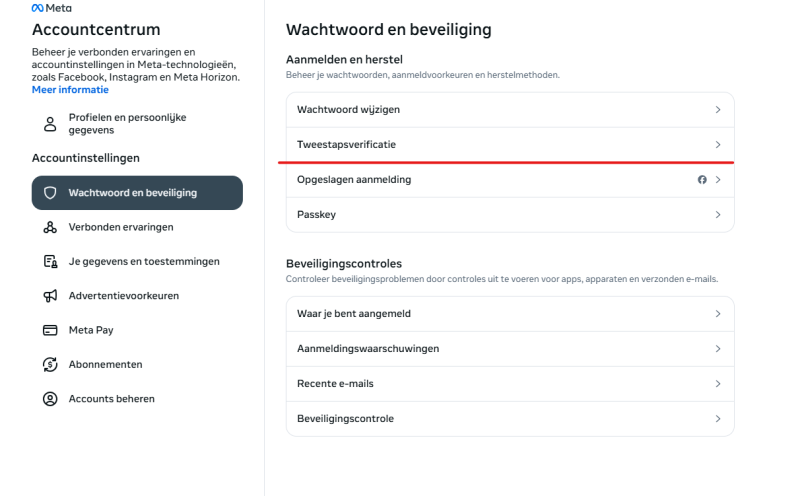800x496 pixels.
Task: Click the megaphone icon for Advertentievoorkeuren
Action: (49, 296)
